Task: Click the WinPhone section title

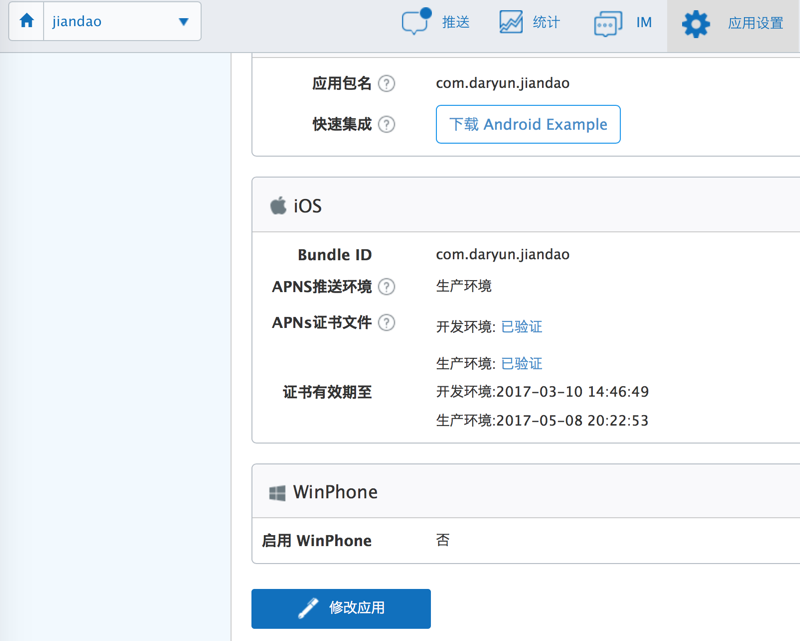Action: click(x=335, y=492)
